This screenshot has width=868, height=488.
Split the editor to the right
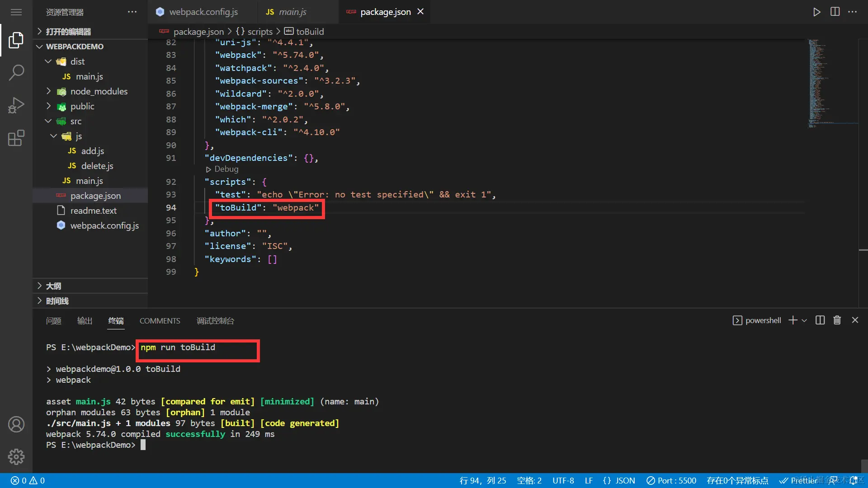click(x=835, y=12)
